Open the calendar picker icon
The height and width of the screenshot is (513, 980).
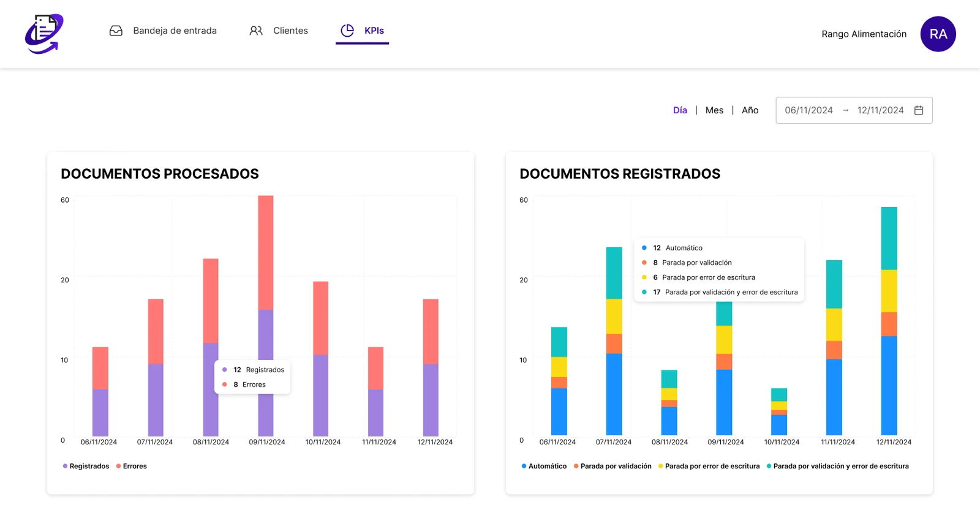(x=919, y=110)
